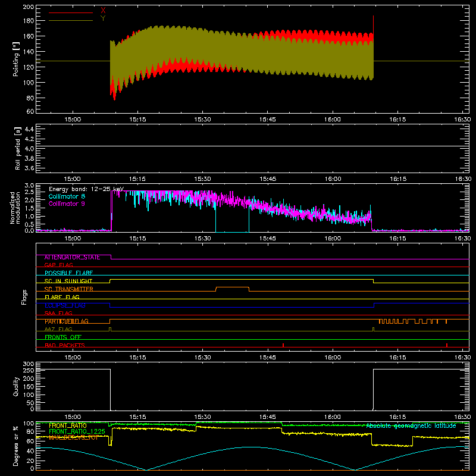Viewport: 476px width, 476px height.
Task: Click '15:45' time label under modulation panel
Action: pos(268,239)
